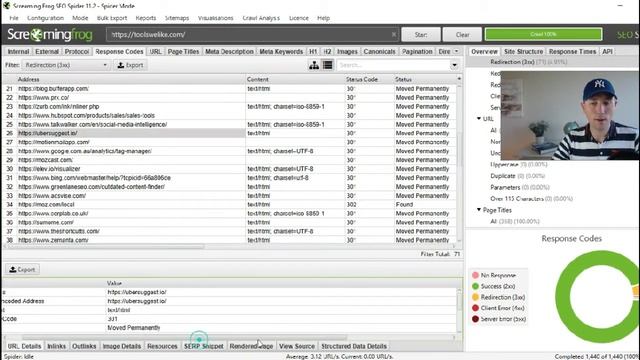Switch to the Protocol tab

pyautogui.click(x=77, y=51)
